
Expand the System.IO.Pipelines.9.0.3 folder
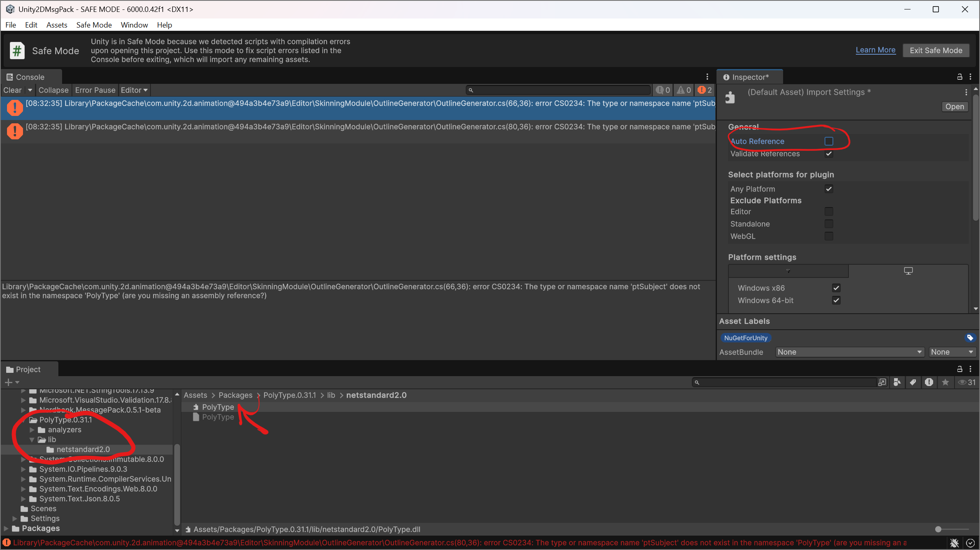(x=23, y=469)
